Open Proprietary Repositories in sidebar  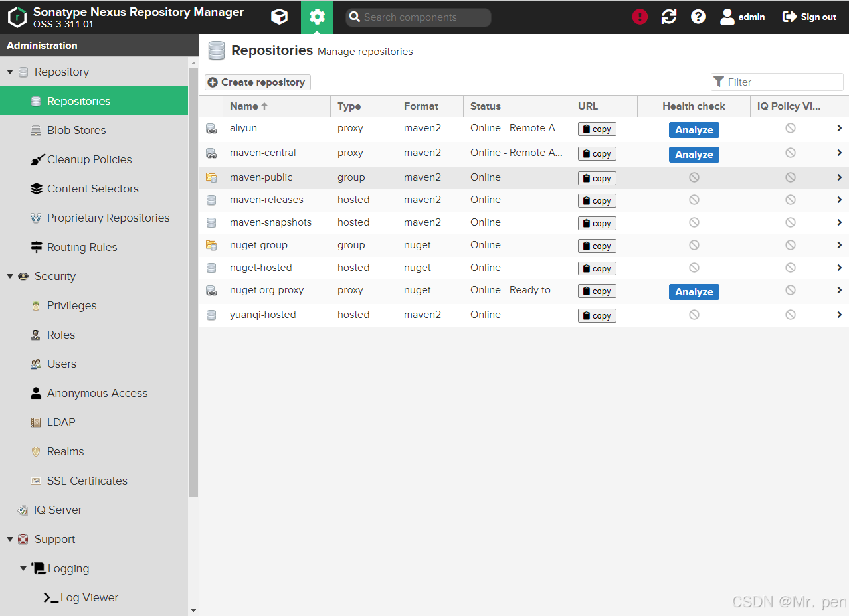tap(94, 218)
